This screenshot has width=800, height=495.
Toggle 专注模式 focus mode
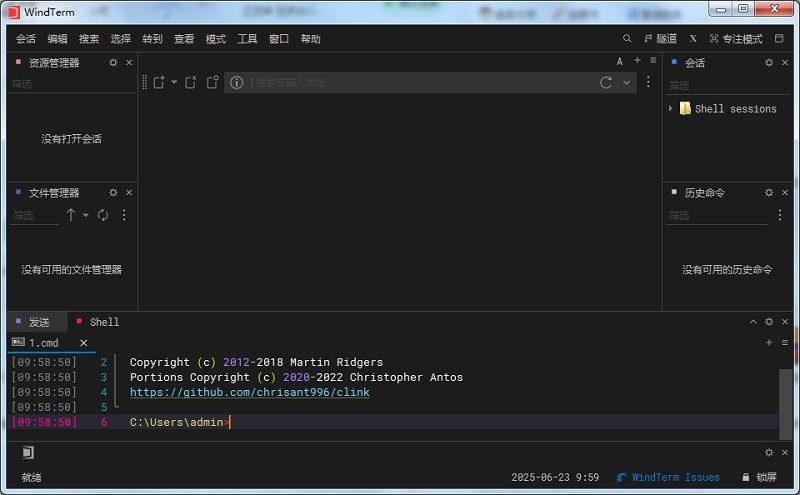(736, 39)
